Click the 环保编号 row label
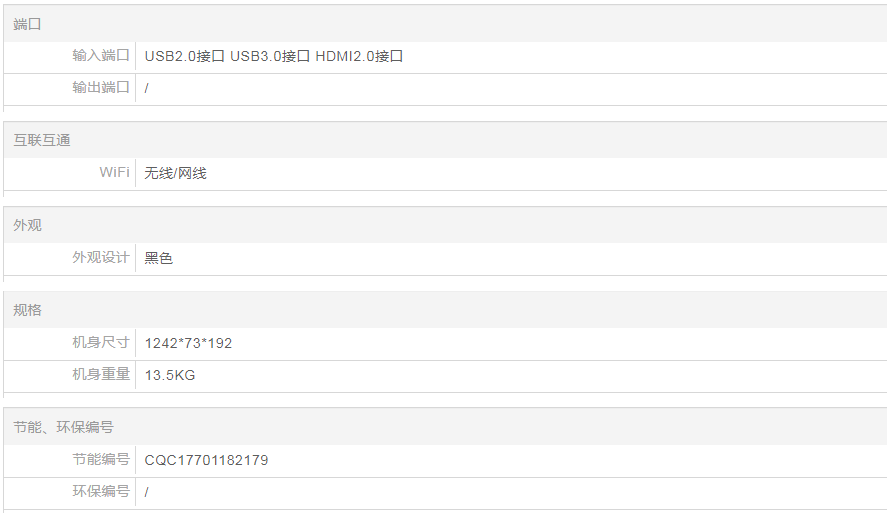 coord(101,492)
